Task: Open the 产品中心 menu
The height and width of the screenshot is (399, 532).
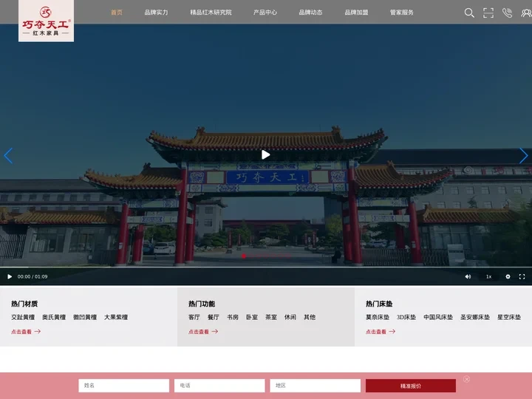Action: pos(265,13)
